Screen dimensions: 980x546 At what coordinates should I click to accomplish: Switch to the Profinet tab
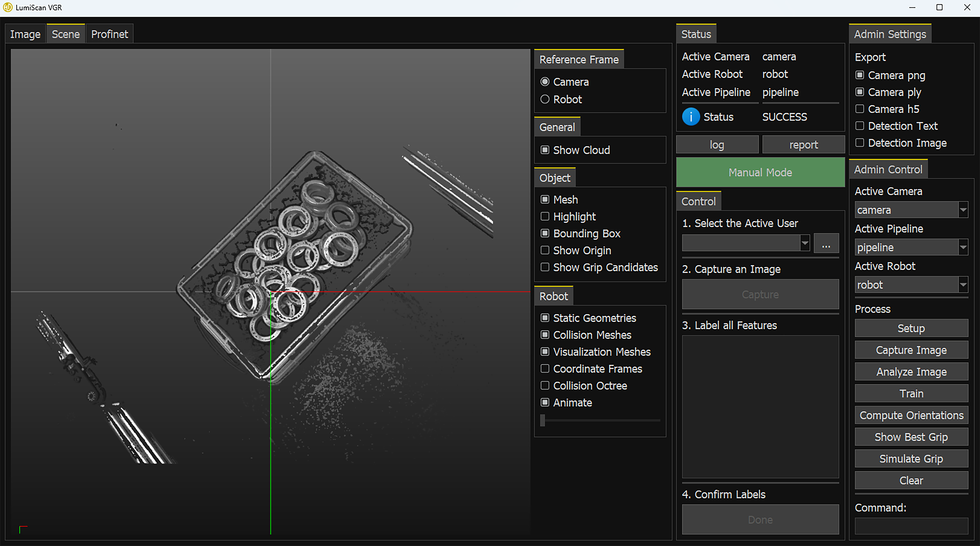(110, 34)
